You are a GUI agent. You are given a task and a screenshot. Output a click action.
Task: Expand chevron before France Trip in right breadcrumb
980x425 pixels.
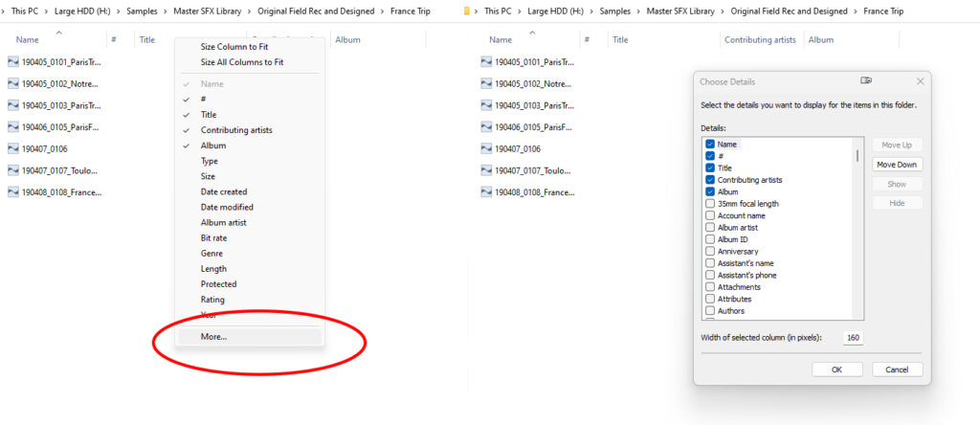[x=856, y=11]
